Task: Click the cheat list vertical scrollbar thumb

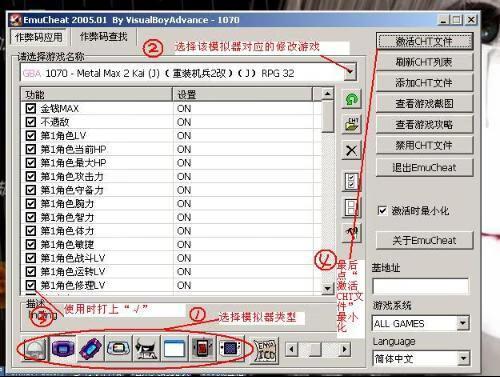Action: tap(328, 117)
